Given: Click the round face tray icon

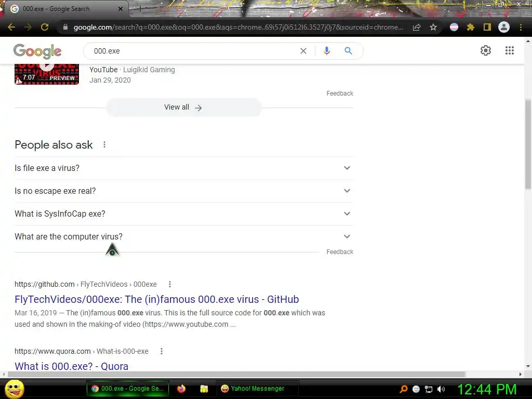Looking at the screenshot, I should tap(416, 389).
